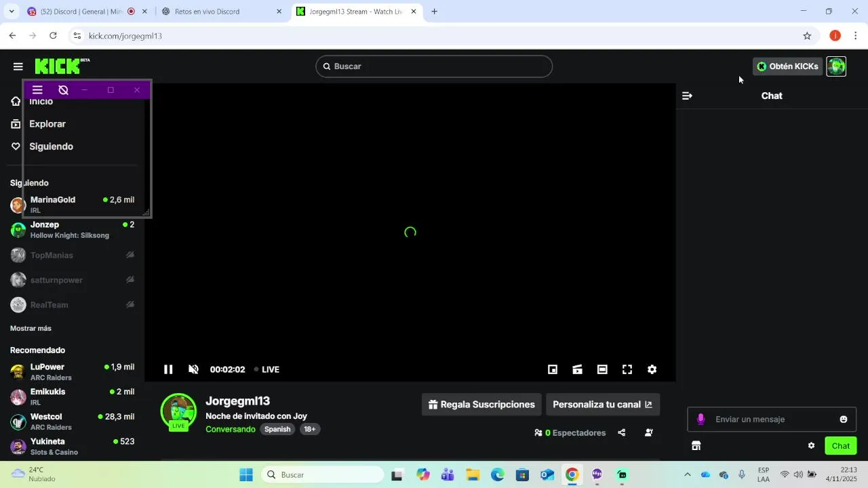Image resolution: width=868 pixels, height=488 pixels.
Task: Click the Obtén KICKs button
Action: click(787, 66)
